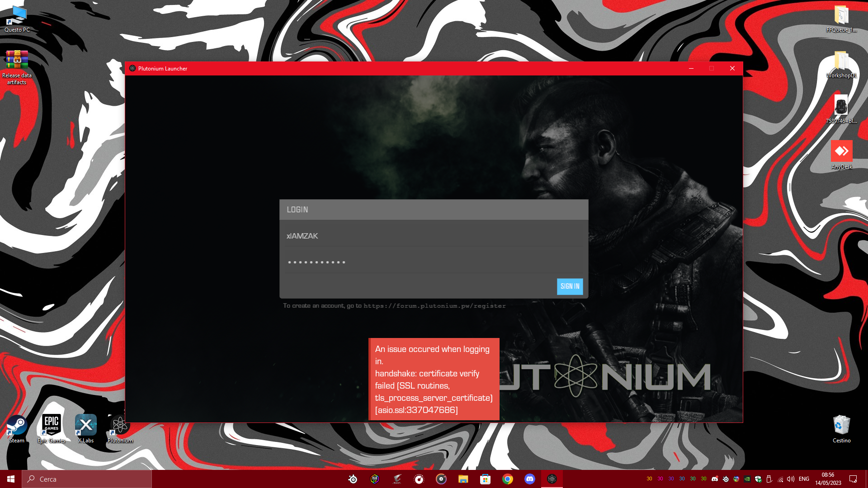Click the Plutonium Launcher taskbar button
Viewport: 868px width, 488px height.
[x=552, y=479]
